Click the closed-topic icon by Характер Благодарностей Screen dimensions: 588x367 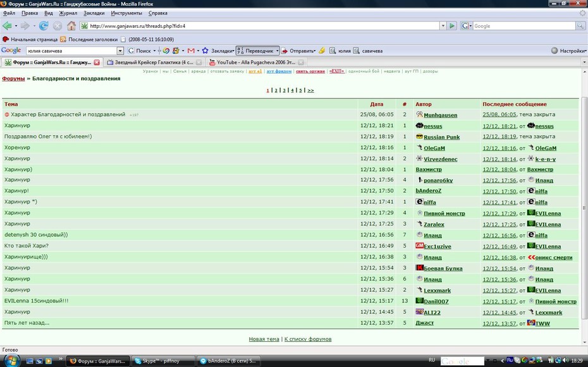coord(7,114)
